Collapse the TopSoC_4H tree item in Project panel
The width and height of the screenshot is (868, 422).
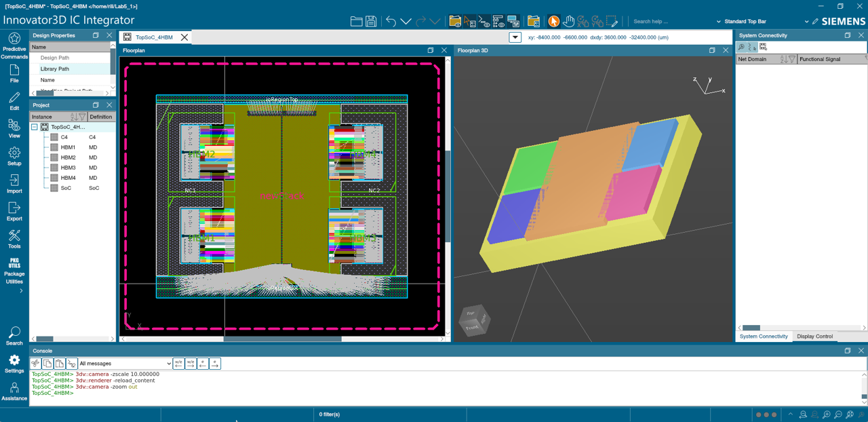[x=35, y=127]
